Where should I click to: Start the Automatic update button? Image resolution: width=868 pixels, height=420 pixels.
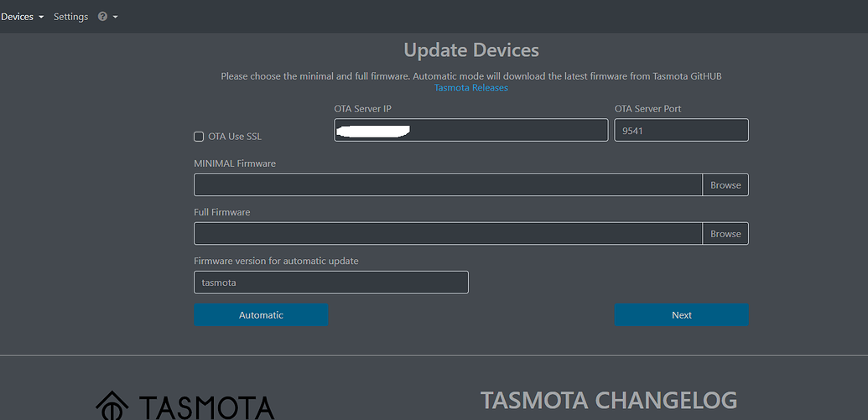point(261,315)
